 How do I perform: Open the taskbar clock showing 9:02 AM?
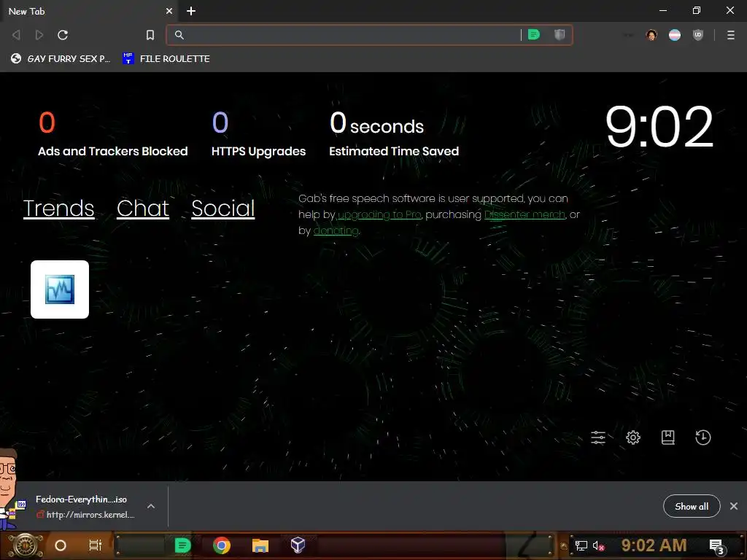(654, 545)
